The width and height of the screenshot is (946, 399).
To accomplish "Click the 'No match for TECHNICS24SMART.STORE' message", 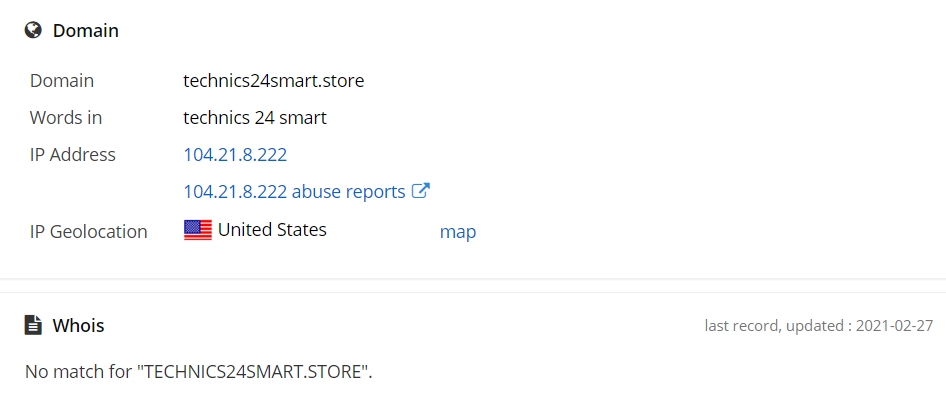I will [198, 371].
